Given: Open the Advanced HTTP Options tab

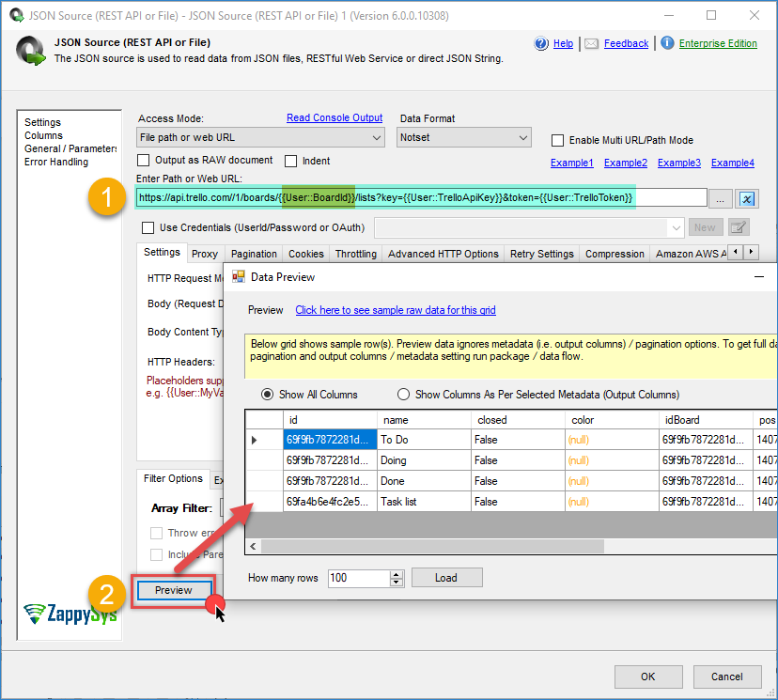Looking at the screenshot, I should coord(443,254).
